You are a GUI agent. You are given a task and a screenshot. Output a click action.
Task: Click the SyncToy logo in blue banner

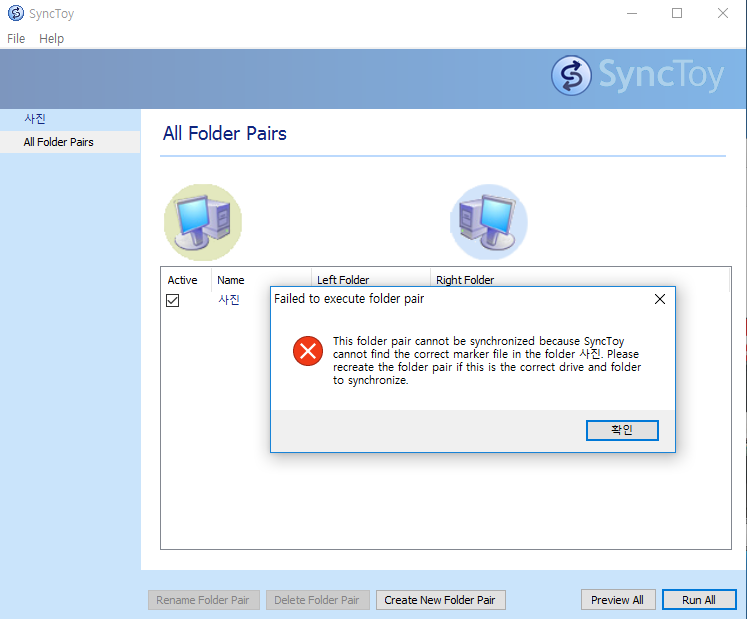coord(637,76)
